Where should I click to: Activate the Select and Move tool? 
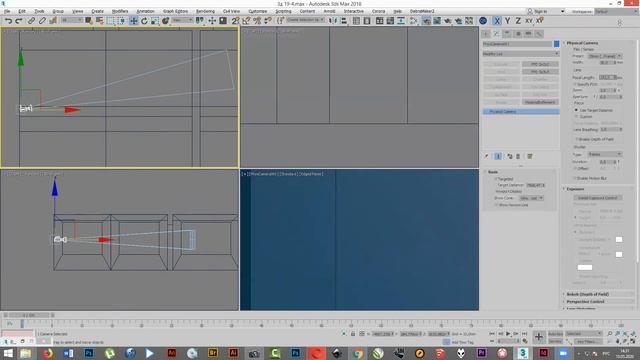133,21
